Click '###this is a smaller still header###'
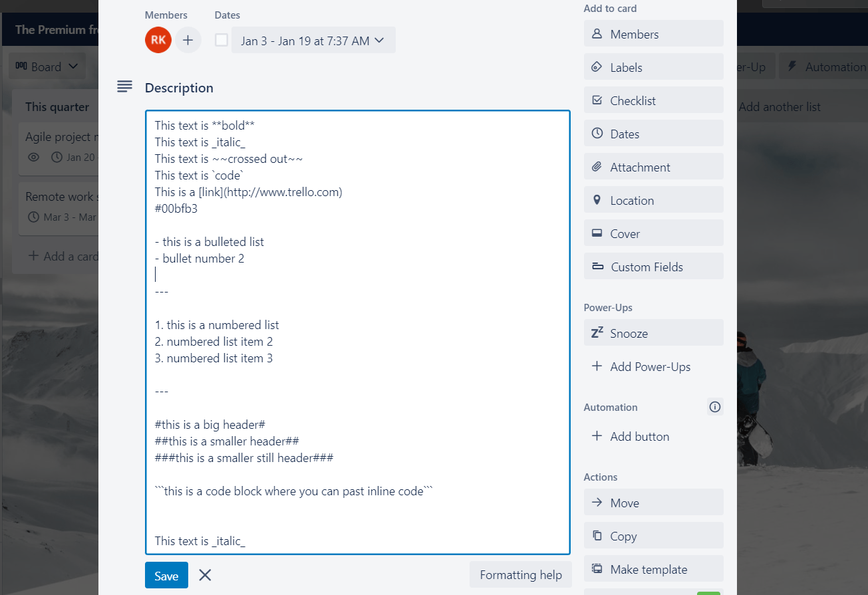868x595 pixels. (x=244, y=457)
